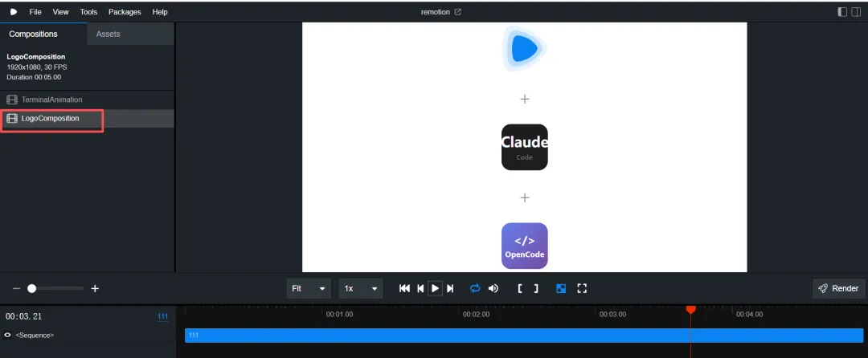Click the 00:03.21 timecode display
Screen dimensions: 868x358
24,316
